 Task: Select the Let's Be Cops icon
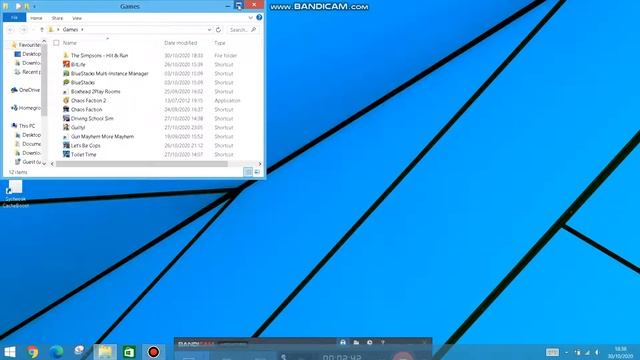tap(66, 145)
